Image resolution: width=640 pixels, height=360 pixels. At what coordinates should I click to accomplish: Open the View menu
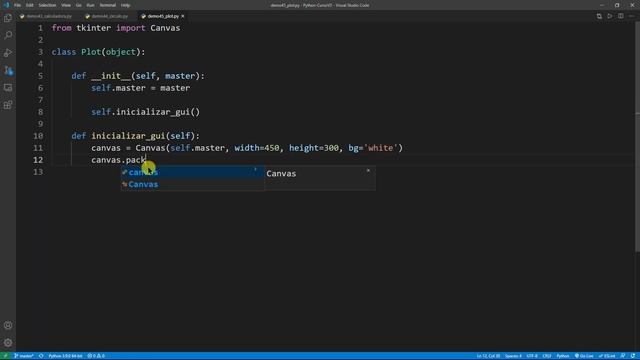[66, 5]
